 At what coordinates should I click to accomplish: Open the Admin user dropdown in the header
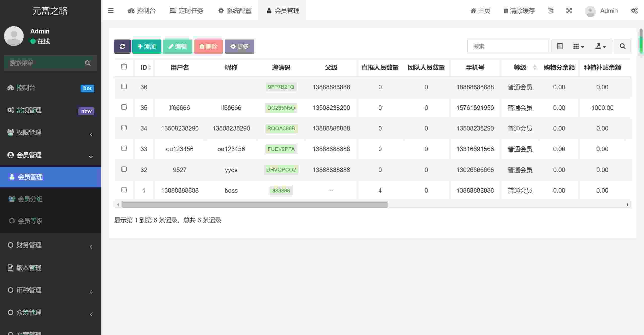[602, 11]
